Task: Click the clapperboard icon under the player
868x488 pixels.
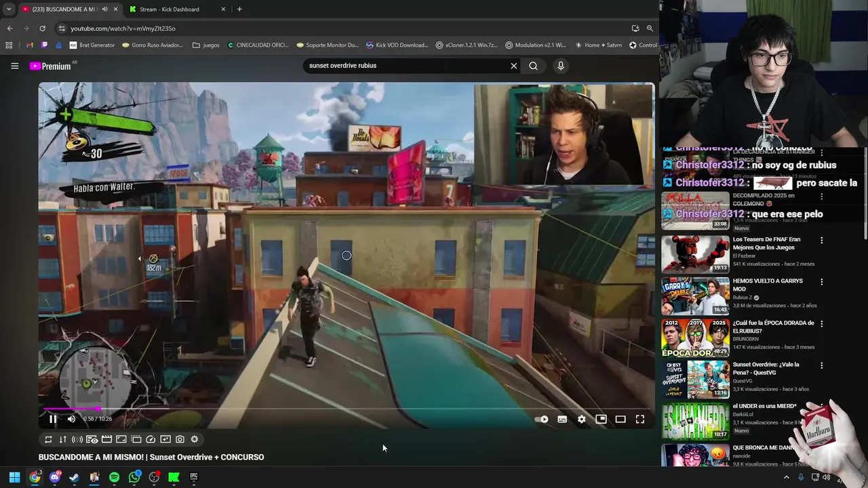Action: point(106,439)
